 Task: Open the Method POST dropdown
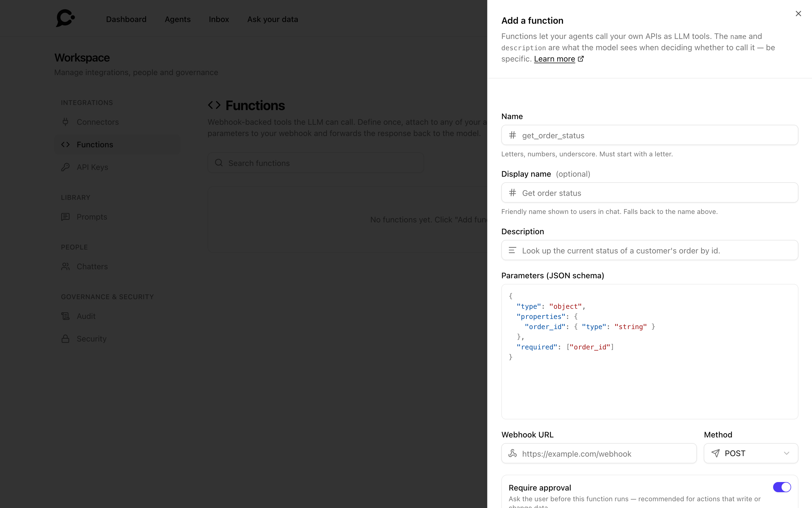point(751,453)
